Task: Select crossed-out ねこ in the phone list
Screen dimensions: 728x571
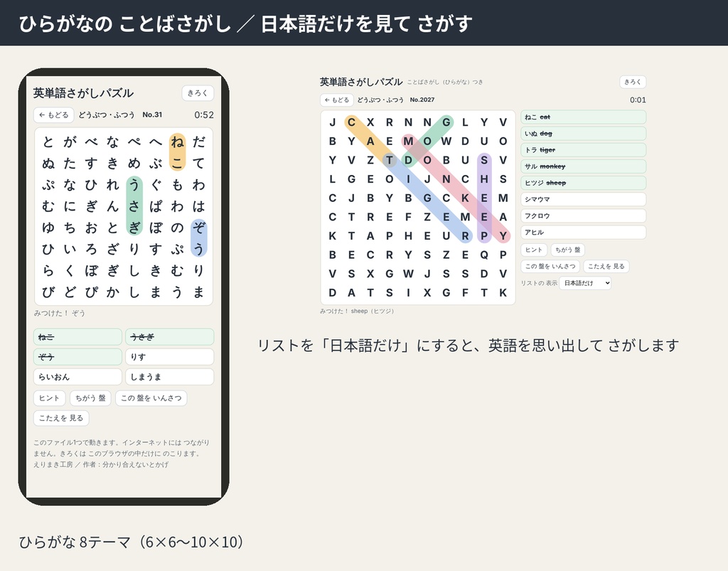Action: coord(77,337)
